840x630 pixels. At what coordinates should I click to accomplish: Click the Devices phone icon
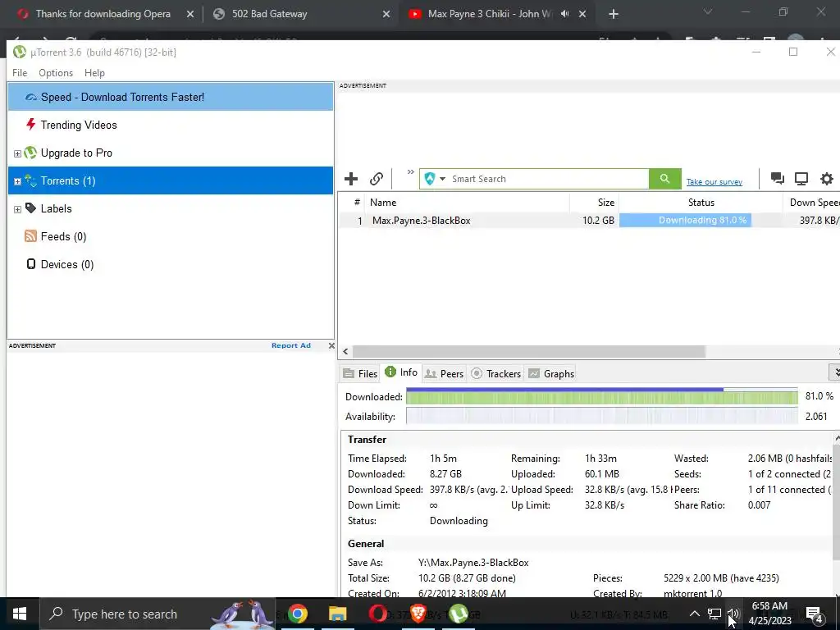coord(31,264)
